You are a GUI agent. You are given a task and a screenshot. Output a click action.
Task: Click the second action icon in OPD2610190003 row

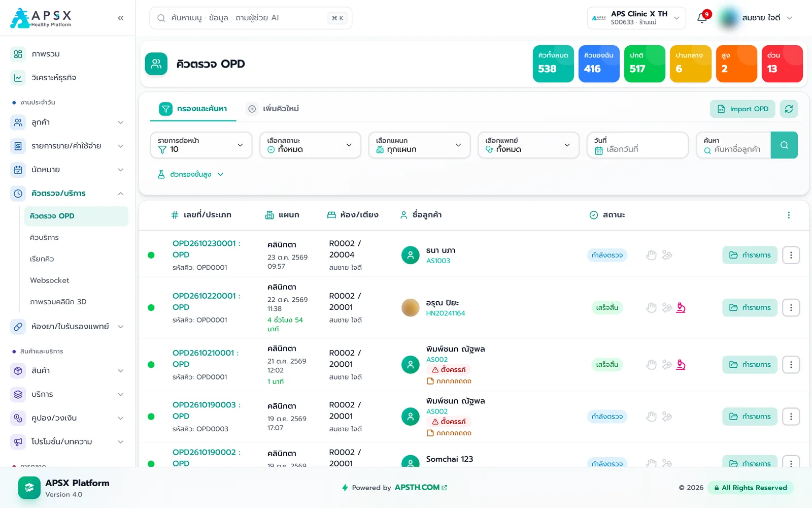[x=667, y=417]
